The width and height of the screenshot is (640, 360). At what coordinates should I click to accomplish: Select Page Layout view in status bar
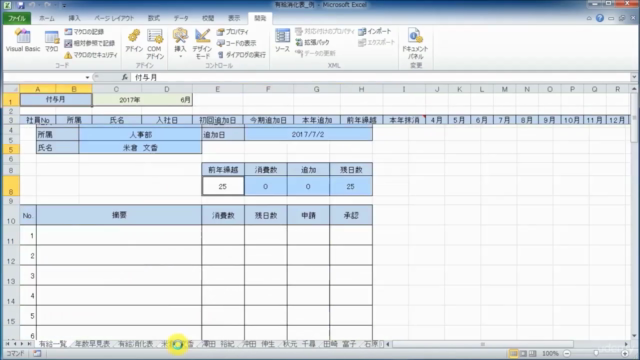(x=523, y=353)
